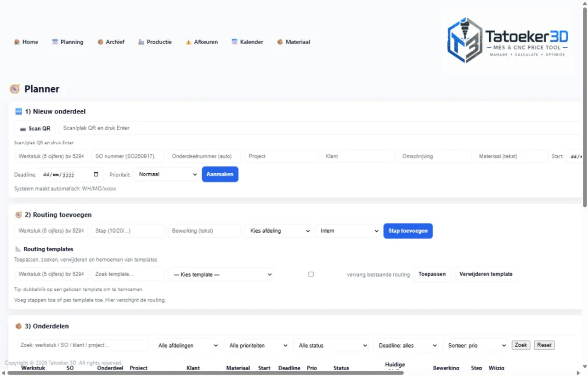
Task: Click the Home house icon
Action: coord(17,42)
